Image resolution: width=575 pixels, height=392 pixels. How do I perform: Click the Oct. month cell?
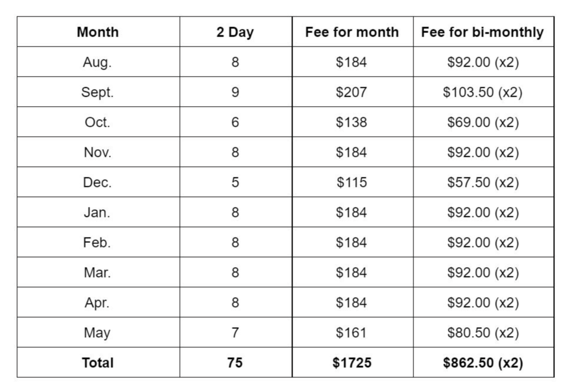97,122
